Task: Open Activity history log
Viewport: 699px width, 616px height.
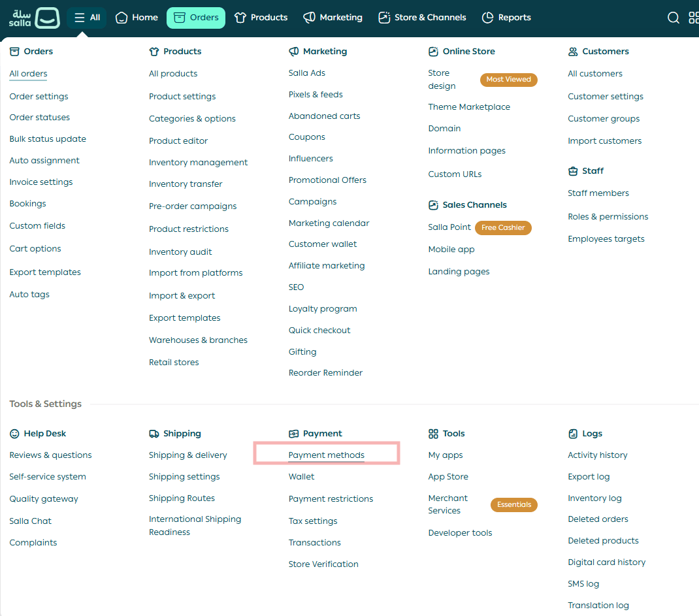Action: pyautogui.click(x=597, y=455)
